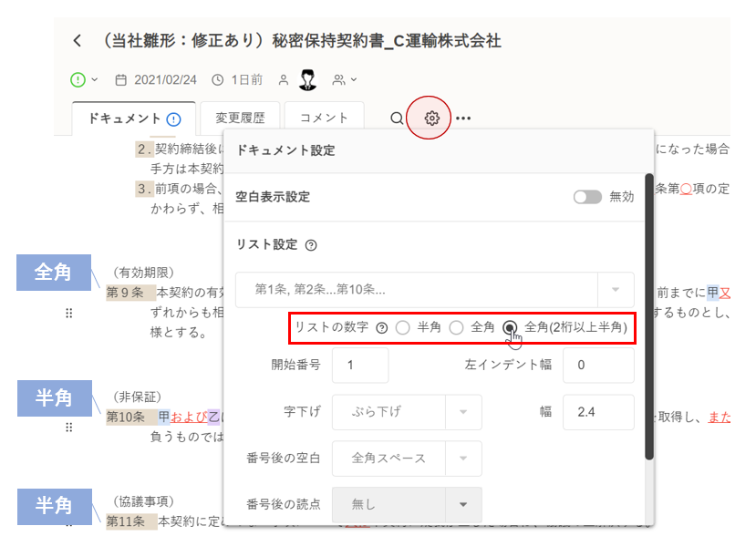The image size is (756, 557).
Task: Click the 開始番号 input field
Action: tap(360, 365)
